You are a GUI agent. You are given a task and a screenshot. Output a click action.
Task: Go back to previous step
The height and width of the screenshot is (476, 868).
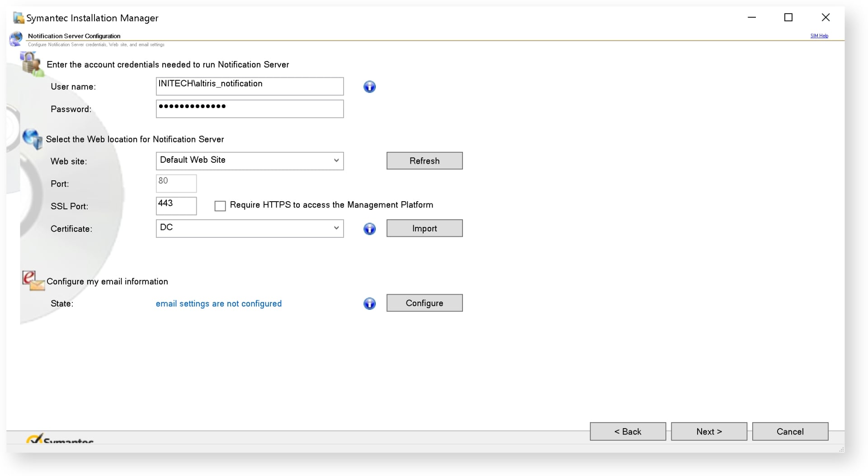(627, 431)
